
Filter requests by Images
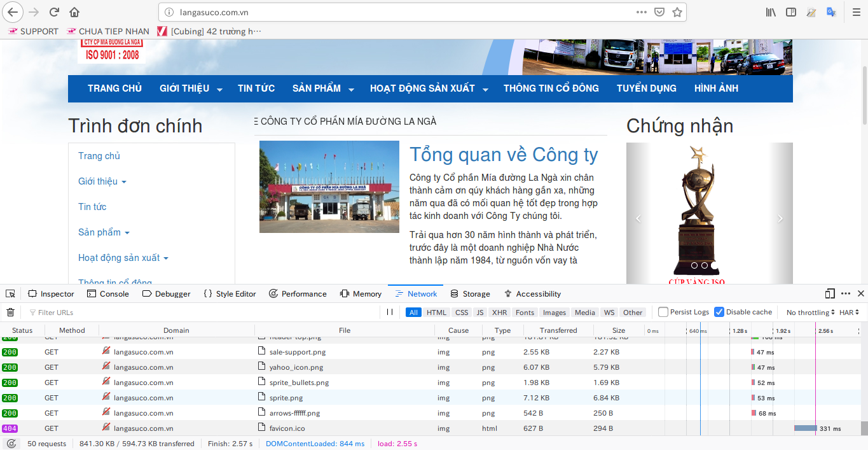point(555,313)
